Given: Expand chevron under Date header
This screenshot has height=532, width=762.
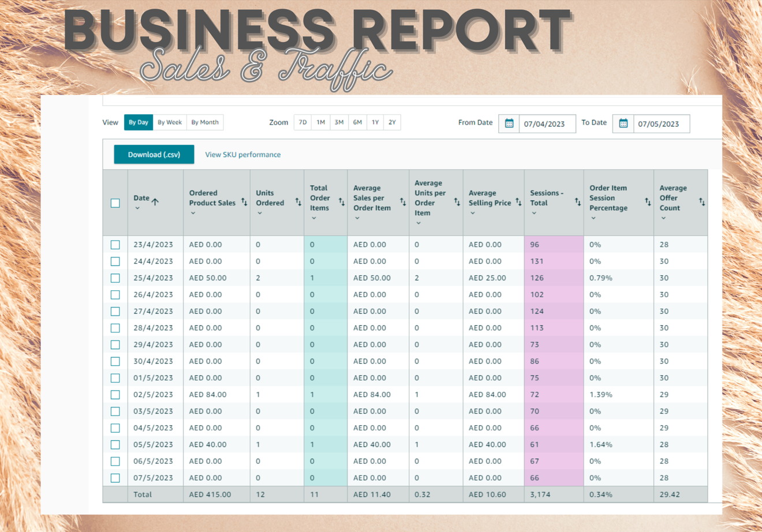Looking at the screenshot, I should click(137, 208).
